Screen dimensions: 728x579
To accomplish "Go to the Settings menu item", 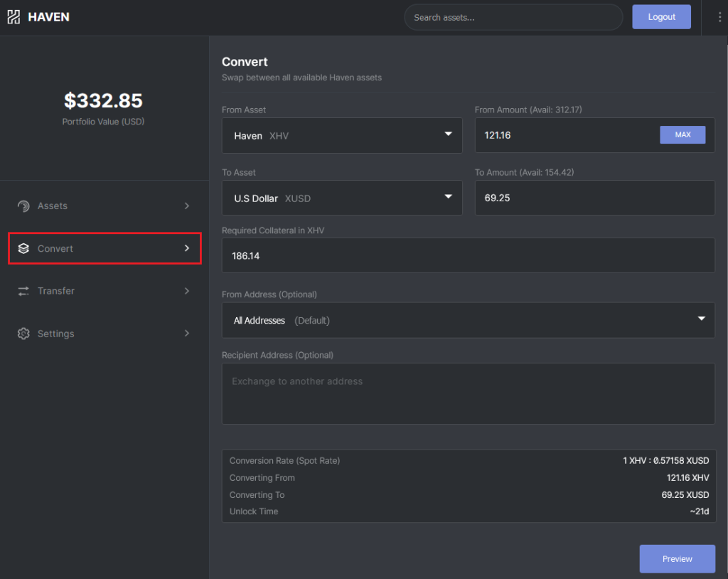I will 105,334.
